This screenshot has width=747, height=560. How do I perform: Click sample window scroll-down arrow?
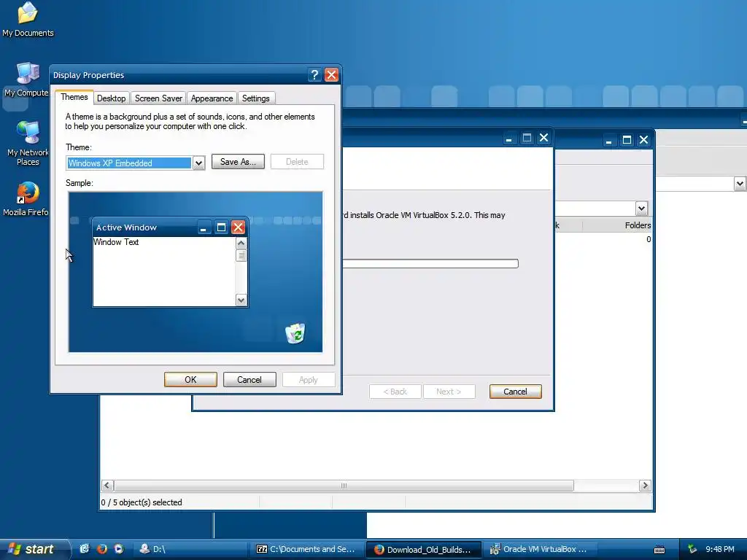(x=241, y=300)
